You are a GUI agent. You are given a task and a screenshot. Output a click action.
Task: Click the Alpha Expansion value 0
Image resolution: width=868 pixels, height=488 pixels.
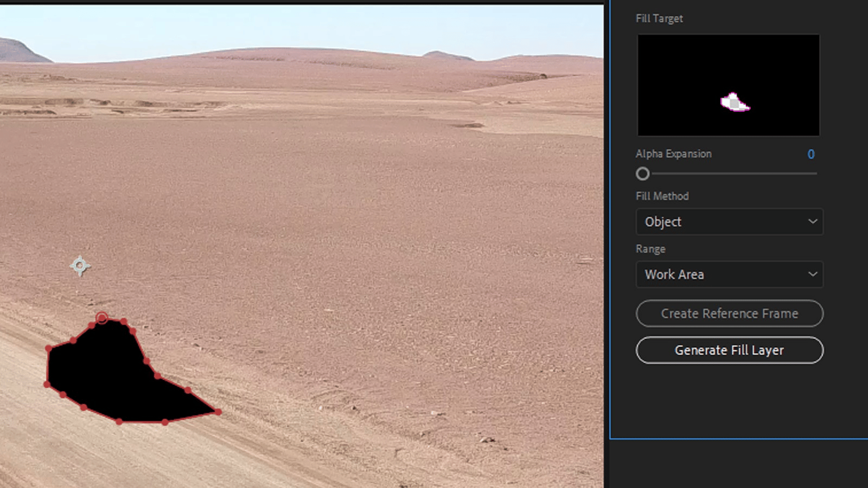coord(810,155)
